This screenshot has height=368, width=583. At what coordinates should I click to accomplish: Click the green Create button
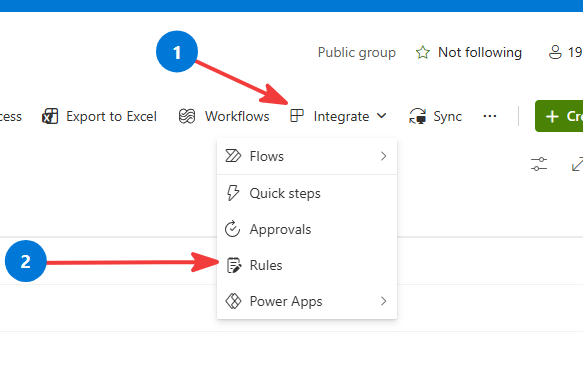tap(559, 116)
